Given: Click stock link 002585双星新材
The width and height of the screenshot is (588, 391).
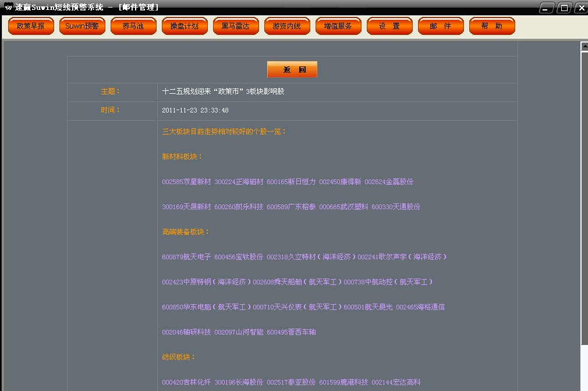Looking at the screenshot, I should pos(186,182).
